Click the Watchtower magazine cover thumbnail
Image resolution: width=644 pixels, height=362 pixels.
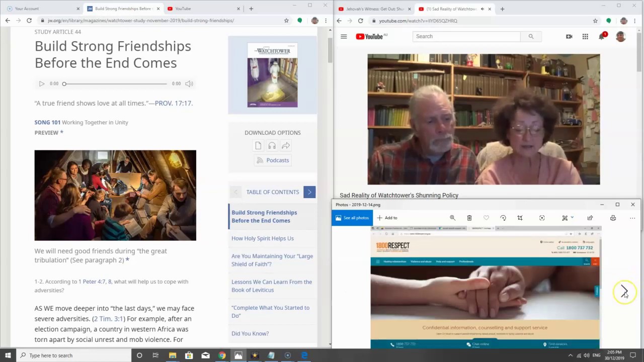pyautogui.click(x=272, y=75)
